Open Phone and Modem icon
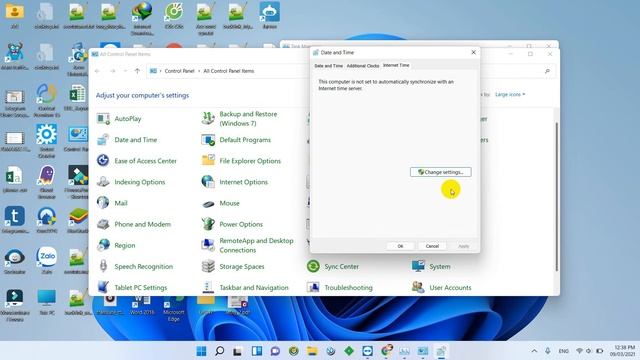This screenshot has width=640, height=360. pos(103,224)
